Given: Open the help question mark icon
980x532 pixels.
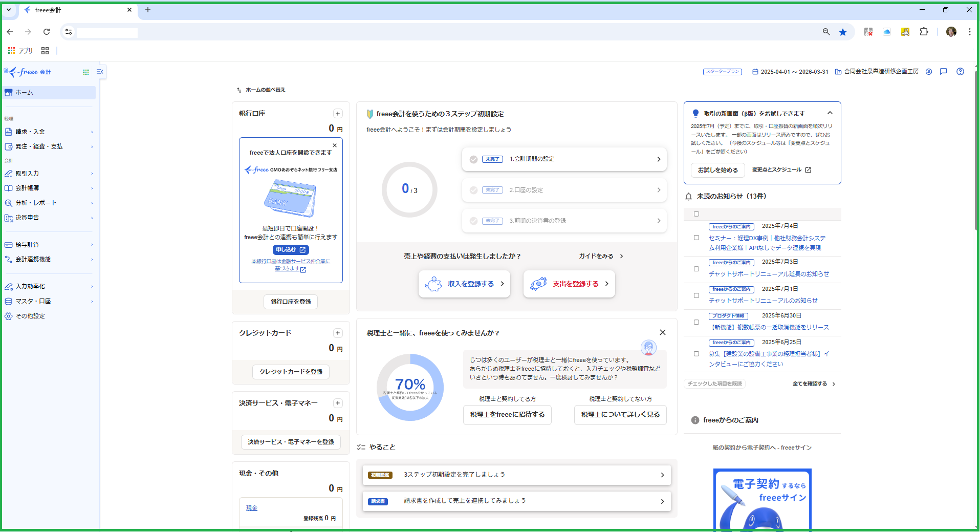Looking at the screenshot, I should tap(961, 72).
